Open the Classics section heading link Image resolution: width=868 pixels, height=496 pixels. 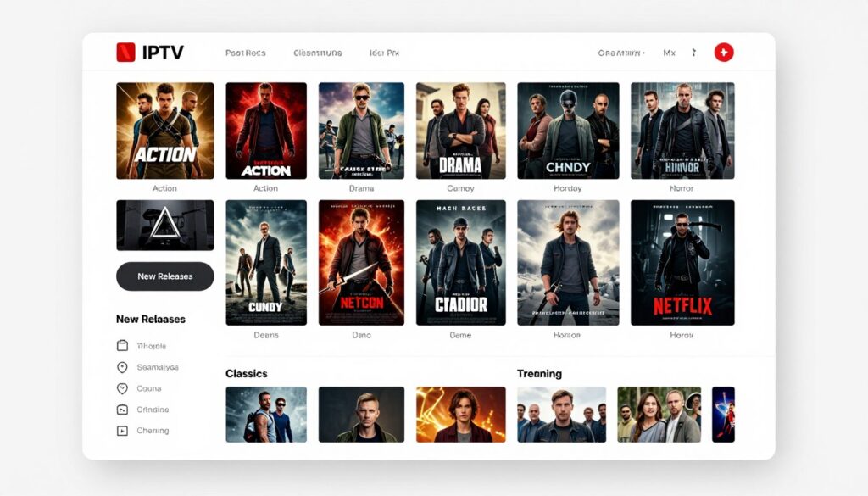coord(246,373)
